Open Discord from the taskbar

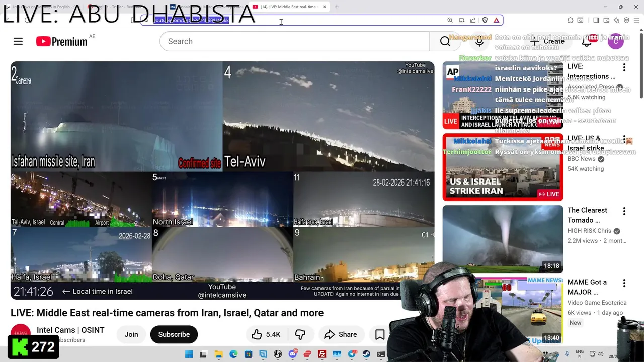coord(292,354)
